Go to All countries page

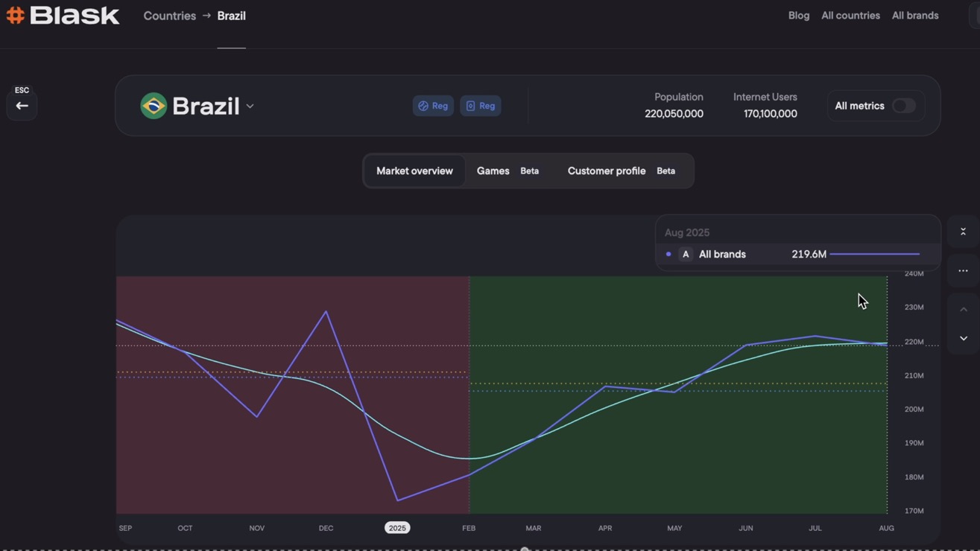(x=850, y=16)
